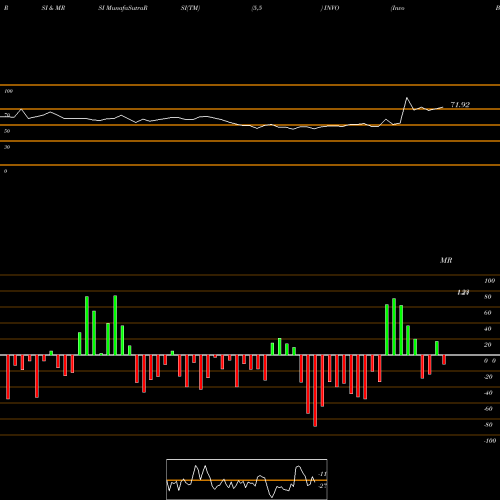
Task: Click the MR axis label -40
Action: pos(488,393)
